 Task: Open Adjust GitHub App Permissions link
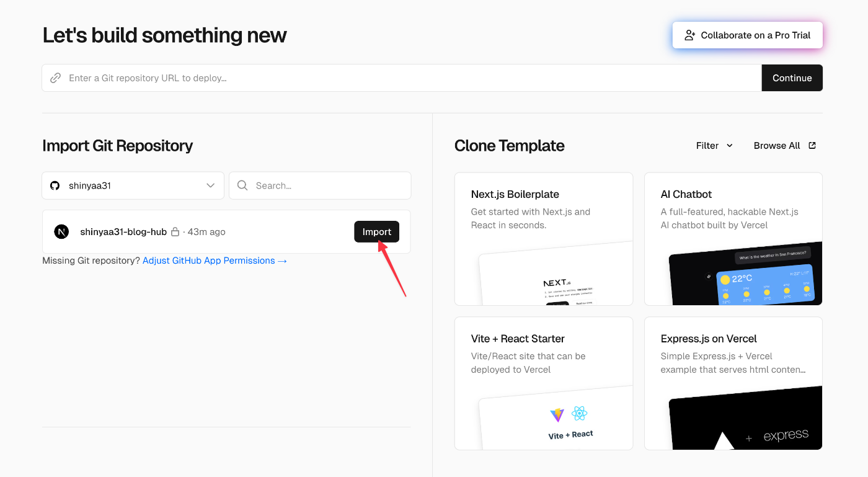(x=215, y=261)
